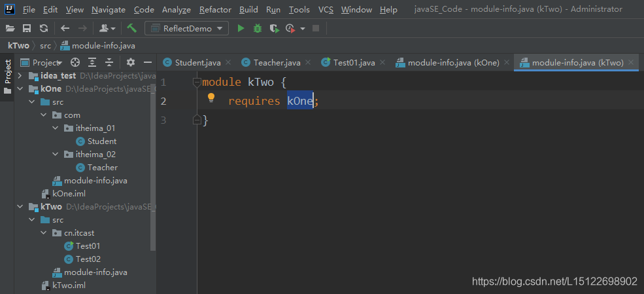Image resolution: width=644 pixels, height=294 pixels.
Task: Switch to module-info.java (kOne) tab
Action: (x=454, y=62)
